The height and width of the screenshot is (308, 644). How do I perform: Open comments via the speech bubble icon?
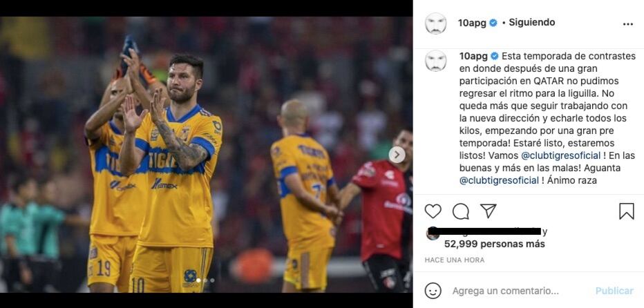tap(460, 211)
